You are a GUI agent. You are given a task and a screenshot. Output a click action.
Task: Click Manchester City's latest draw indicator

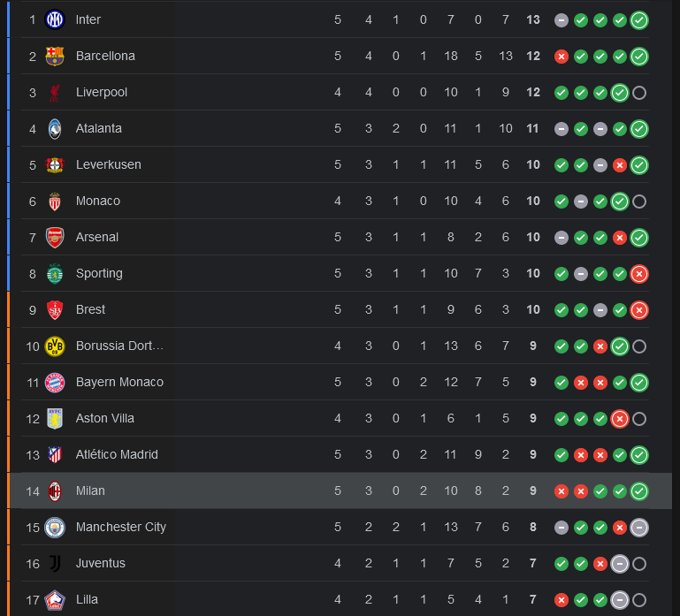[639, 528]
